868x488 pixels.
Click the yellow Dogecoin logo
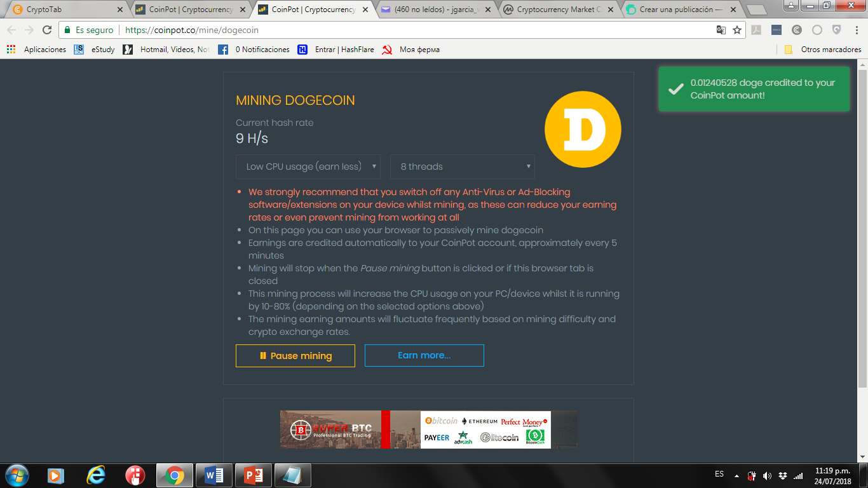coord(583,130)
